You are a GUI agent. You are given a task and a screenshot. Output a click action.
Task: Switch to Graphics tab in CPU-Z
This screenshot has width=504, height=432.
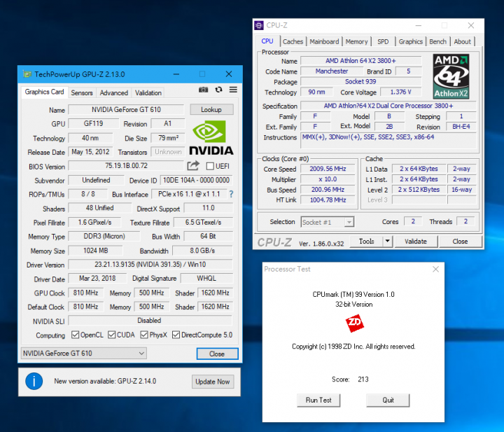point(410,42)
